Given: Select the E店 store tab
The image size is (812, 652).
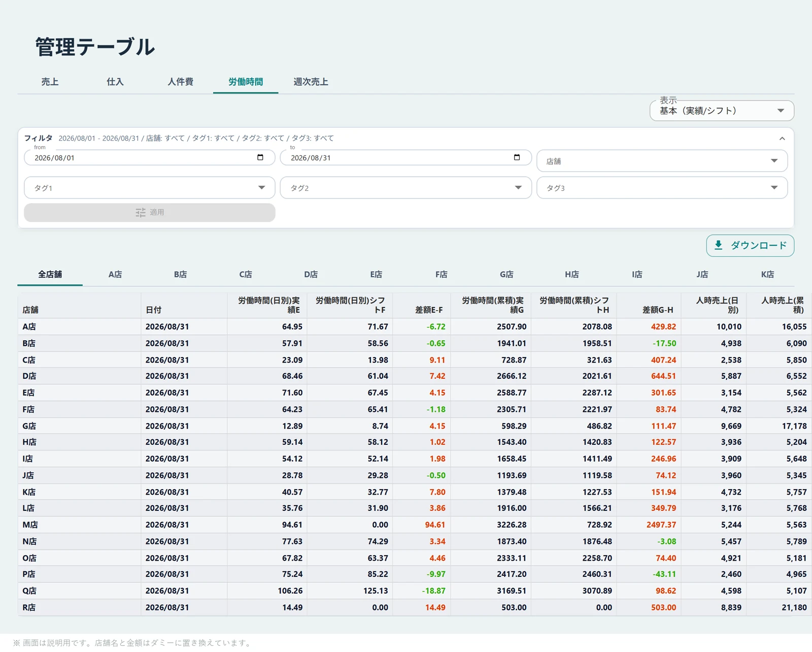Looking at the screenshot, I should tap(376, 274).
